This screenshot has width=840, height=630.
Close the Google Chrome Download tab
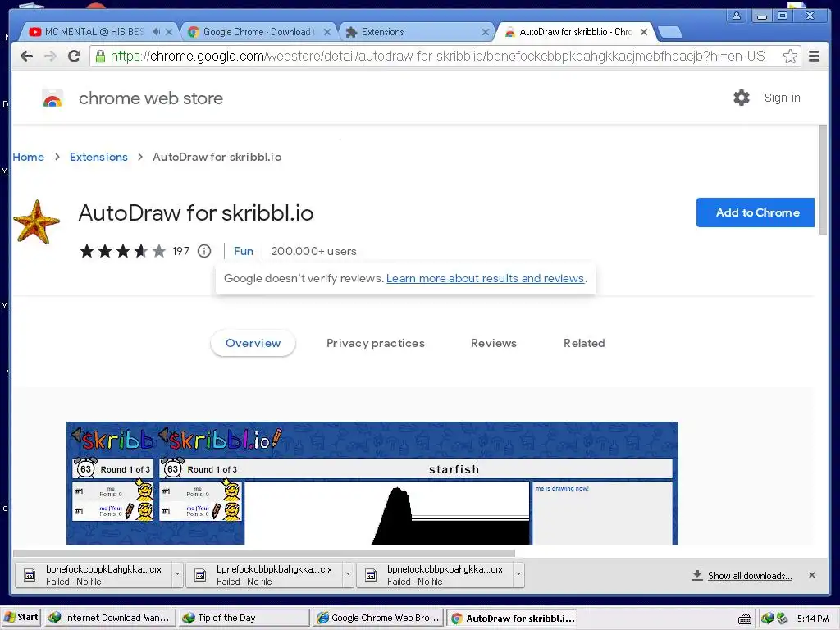click(327, 32)
